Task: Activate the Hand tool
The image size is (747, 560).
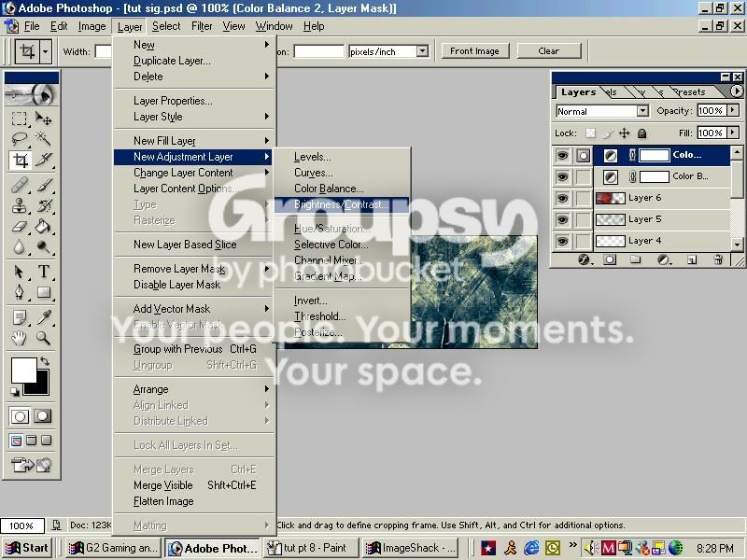Action: coord(19,338)
